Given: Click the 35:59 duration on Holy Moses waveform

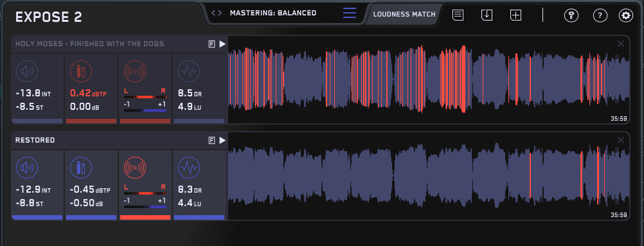Looking at the screenshot, I should [618, 119].
